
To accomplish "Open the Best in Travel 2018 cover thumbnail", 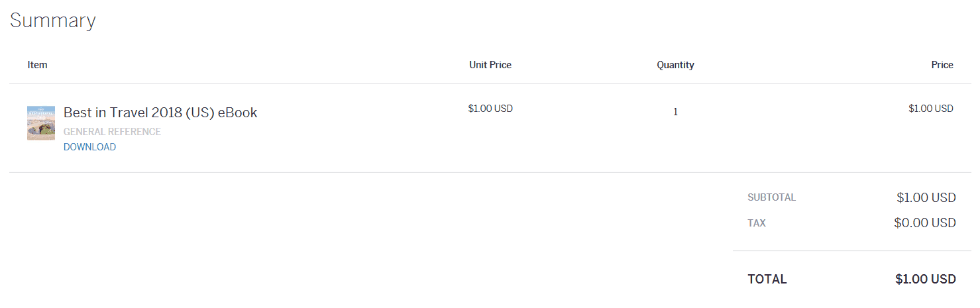I will click(x=41, y=123).
